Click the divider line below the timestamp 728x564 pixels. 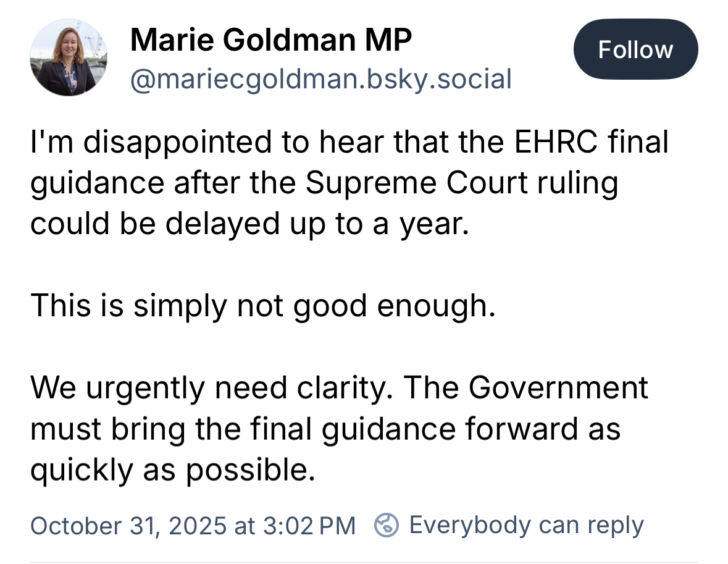point(364,562)
